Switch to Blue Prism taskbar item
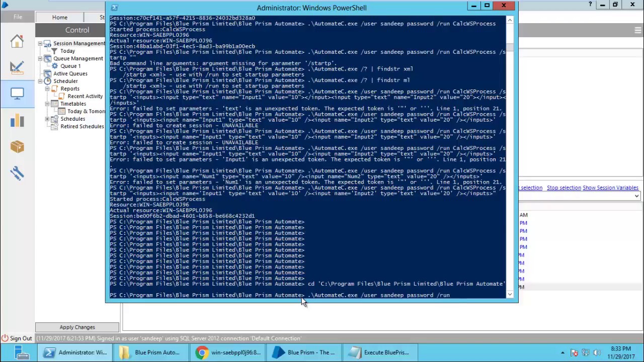 (x=304, y=352)
